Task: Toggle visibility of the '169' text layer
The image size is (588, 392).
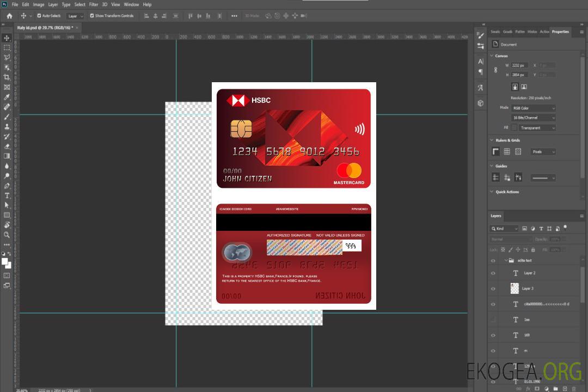Action: pos(493,335)
